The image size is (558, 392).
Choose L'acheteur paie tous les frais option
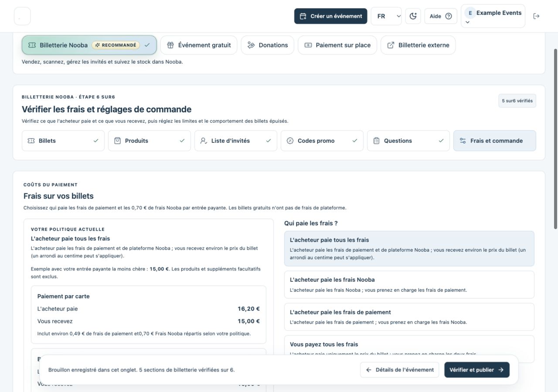click(x=409, y=248)
